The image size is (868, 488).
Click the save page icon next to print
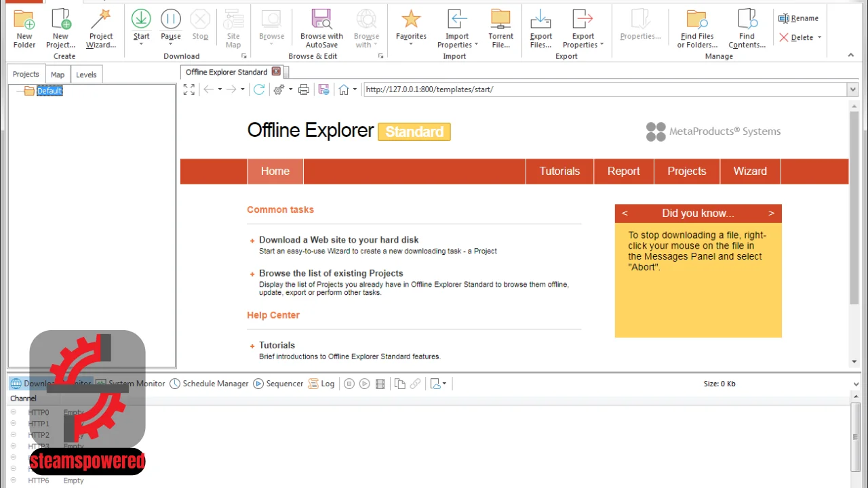(x=323, y=89)
